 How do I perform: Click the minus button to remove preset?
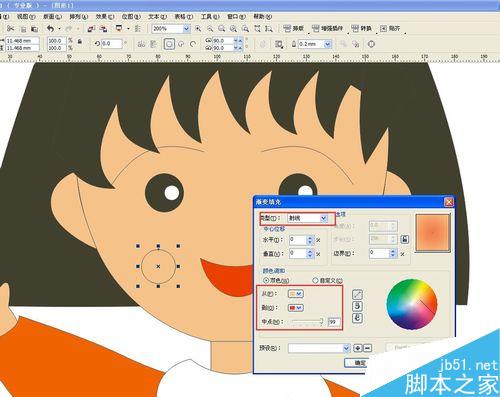367,348
